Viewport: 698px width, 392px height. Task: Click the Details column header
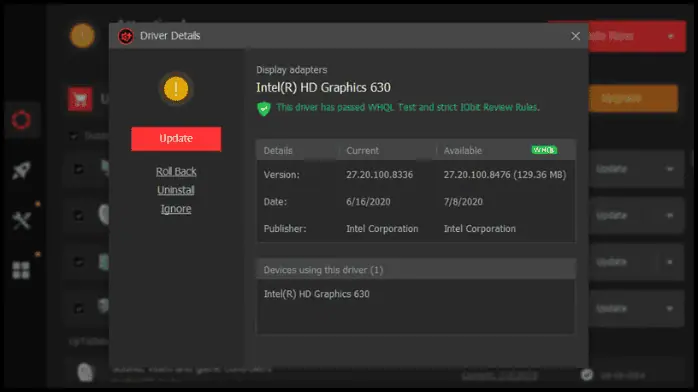tap(278, 151)
